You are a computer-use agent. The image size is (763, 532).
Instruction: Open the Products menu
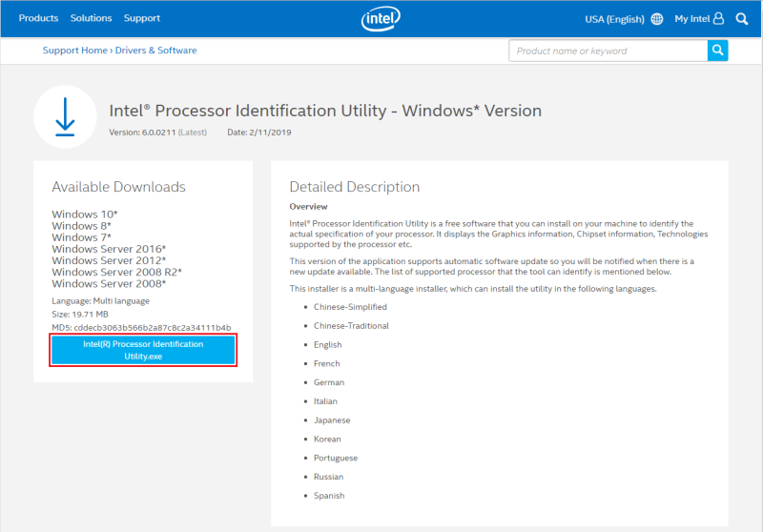pyautogui.click(x=38, y=18)
